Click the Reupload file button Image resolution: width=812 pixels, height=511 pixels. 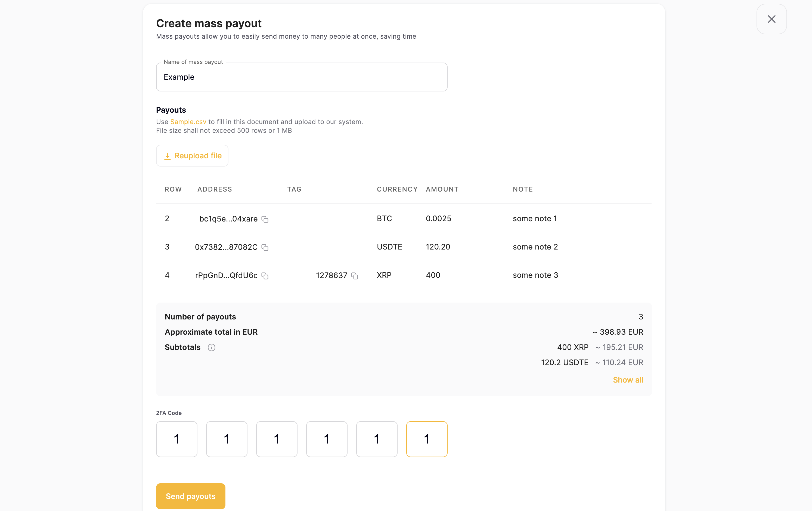(192, 156)
